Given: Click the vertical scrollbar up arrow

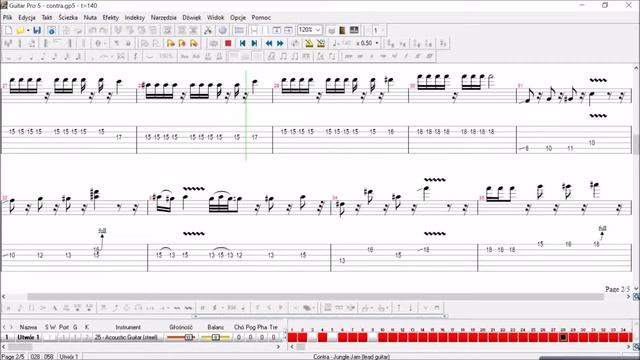Looking at the screenshot, I should [636, 68].
